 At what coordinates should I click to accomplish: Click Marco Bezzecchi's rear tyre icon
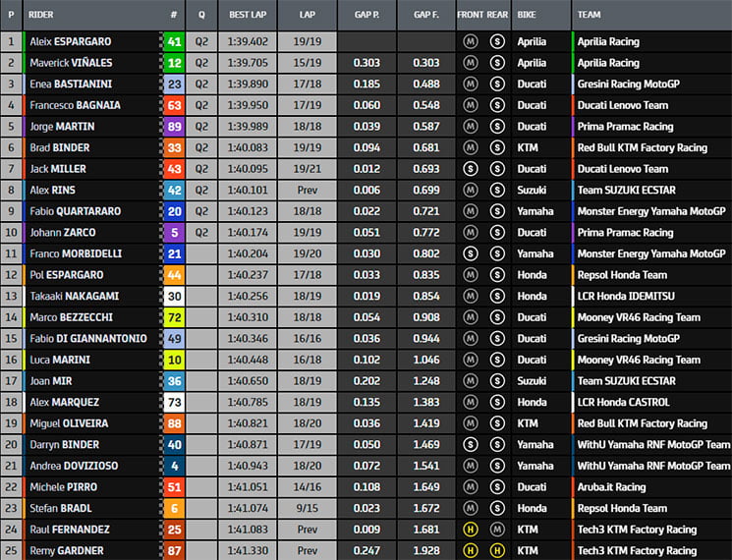coord(497,317)
